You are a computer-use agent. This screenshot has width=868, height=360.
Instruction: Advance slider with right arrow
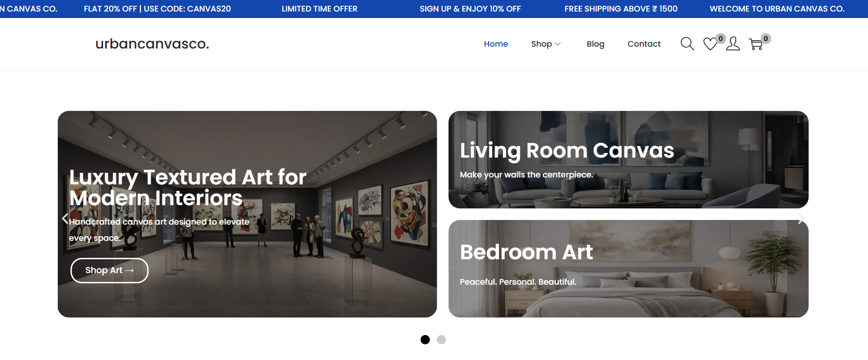tap(801, 219)
